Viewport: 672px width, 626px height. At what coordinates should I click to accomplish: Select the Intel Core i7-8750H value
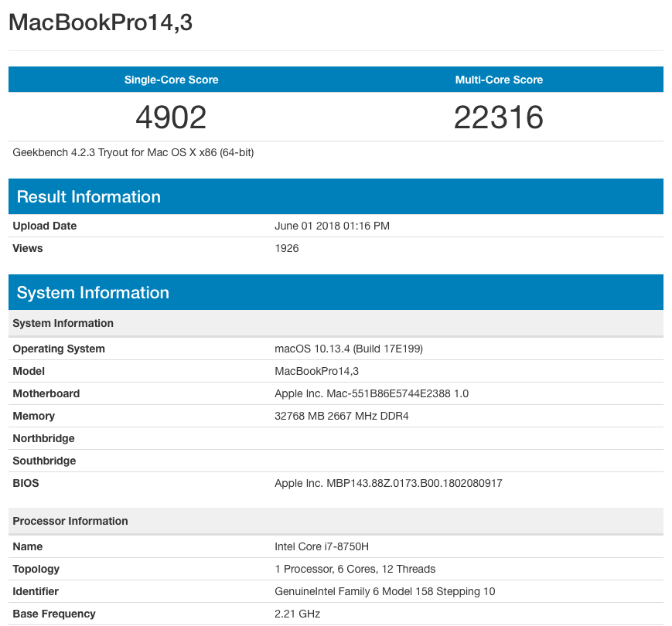coord(322,547)
